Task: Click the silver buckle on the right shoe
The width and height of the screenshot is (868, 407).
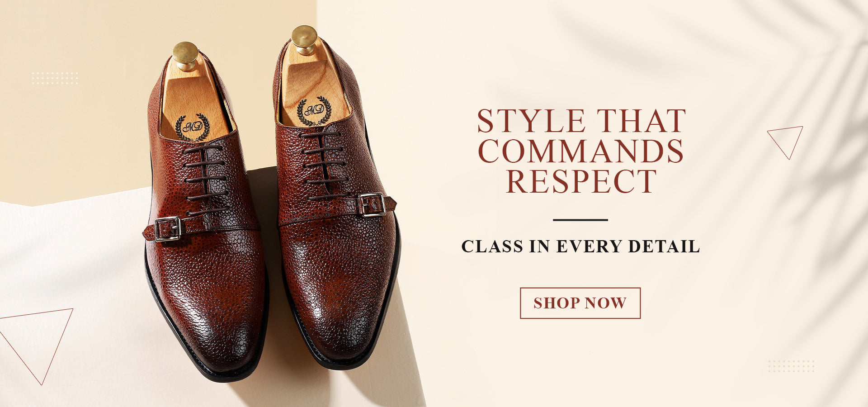Action: pyautogui.click(x=372, y=205)
